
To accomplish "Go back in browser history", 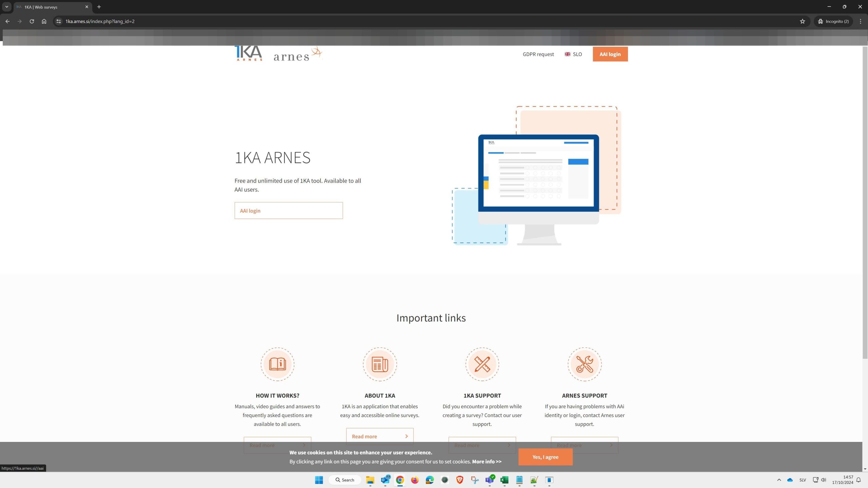I will [7, 21].
